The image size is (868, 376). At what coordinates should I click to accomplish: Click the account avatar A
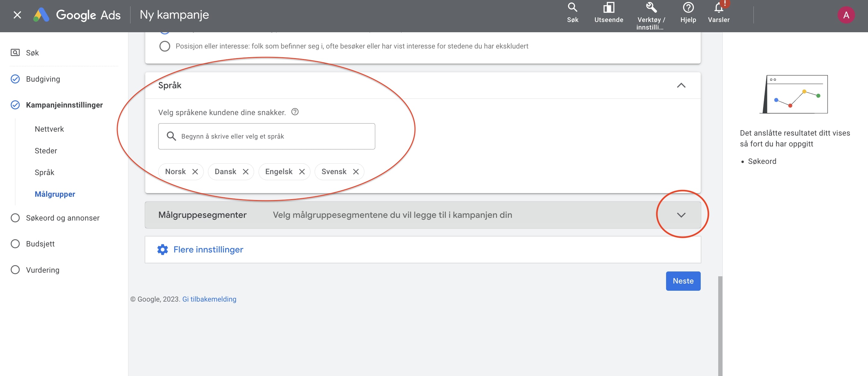[846, 15]
